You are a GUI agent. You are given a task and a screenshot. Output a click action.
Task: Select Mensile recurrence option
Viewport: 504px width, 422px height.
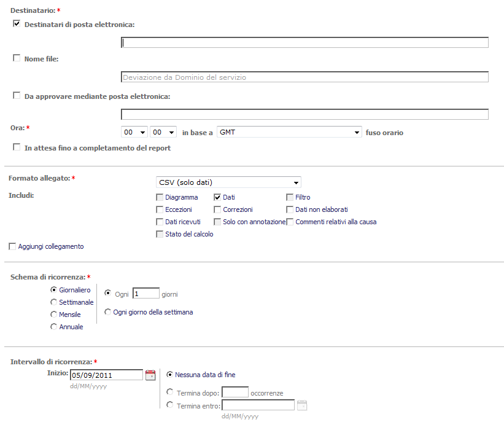(54, 315)
